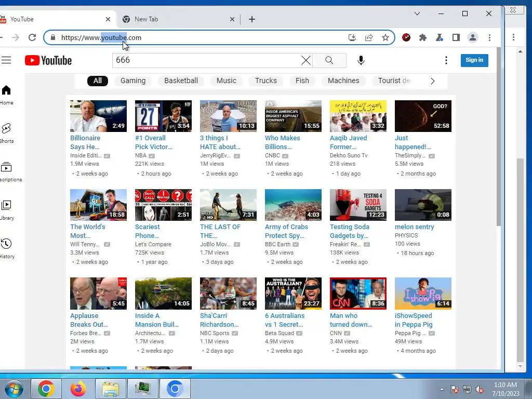Image resolution: width=532 pixels, height=399 pixels.
Task: Run search with magnifier button
Action: click(x=329, y=60)
